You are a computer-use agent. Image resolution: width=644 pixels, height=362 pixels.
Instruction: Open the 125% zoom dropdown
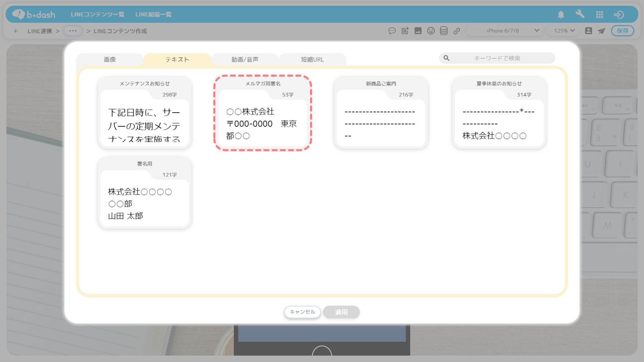[564, 31]
